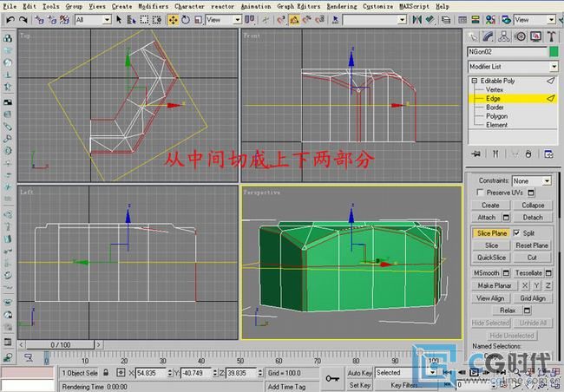This screenshot has height=392, width=564.
Task: Open the File menu
Action: [x=10, y=6]
